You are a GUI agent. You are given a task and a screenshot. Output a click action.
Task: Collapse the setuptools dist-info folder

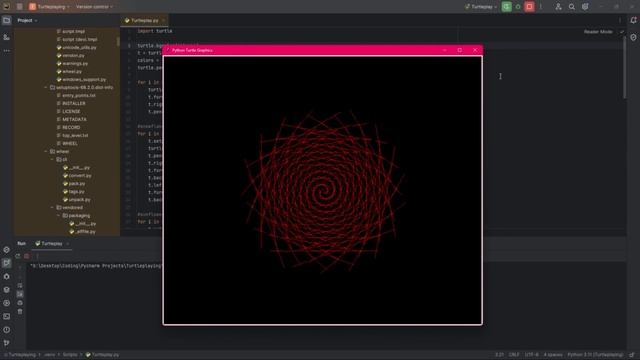point(46,87)
